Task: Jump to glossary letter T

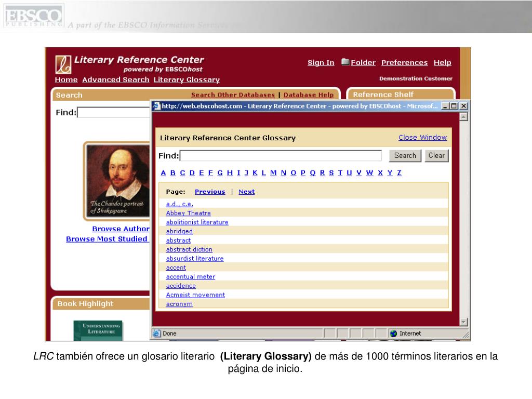Action: (340, 173)
